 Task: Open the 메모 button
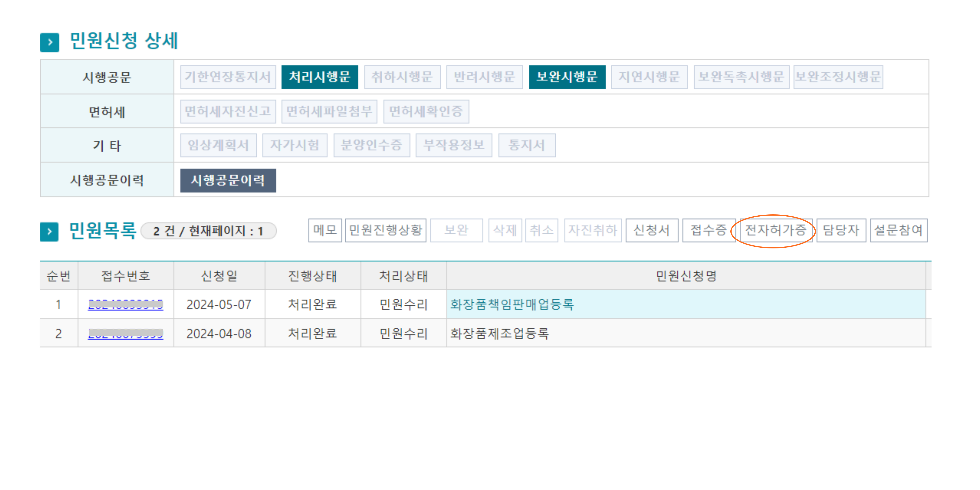325,230
